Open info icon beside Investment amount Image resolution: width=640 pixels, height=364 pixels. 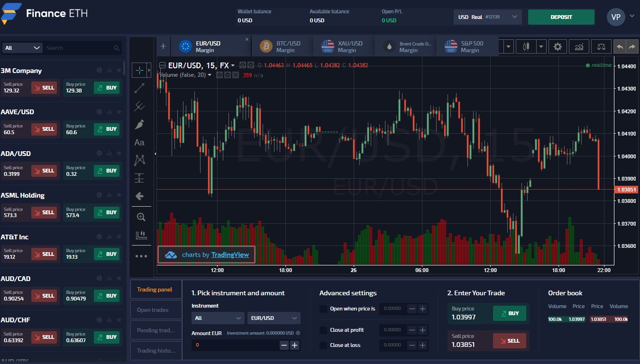[298, 333]
